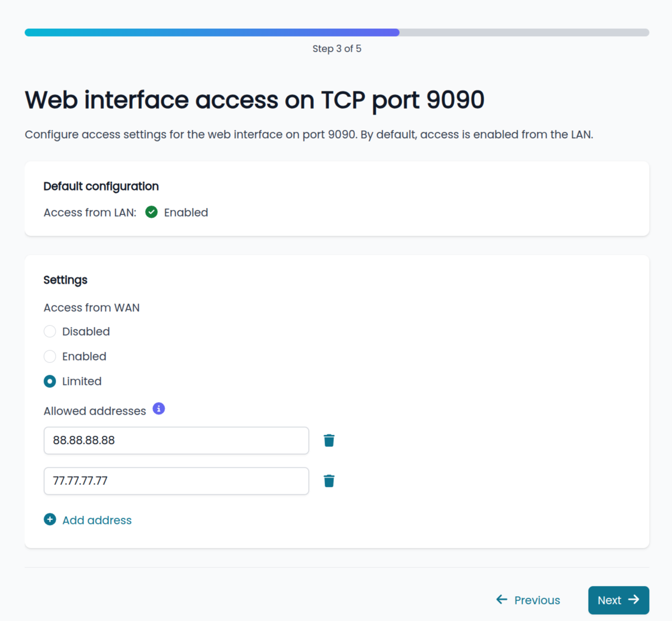Click the green Enabled checkmark icon
This screenshot has width=672, height=621.
[151, 212]
